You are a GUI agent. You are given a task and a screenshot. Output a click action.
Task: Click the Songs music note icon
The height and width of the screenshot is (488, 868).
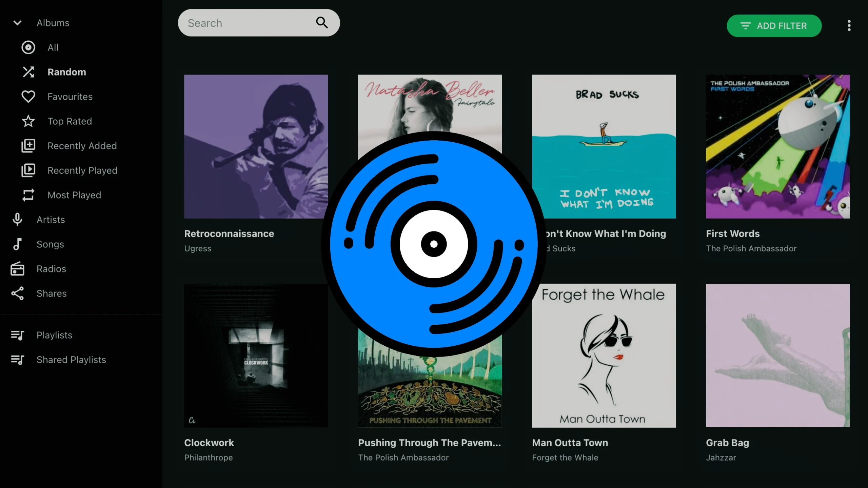(17, 244)
